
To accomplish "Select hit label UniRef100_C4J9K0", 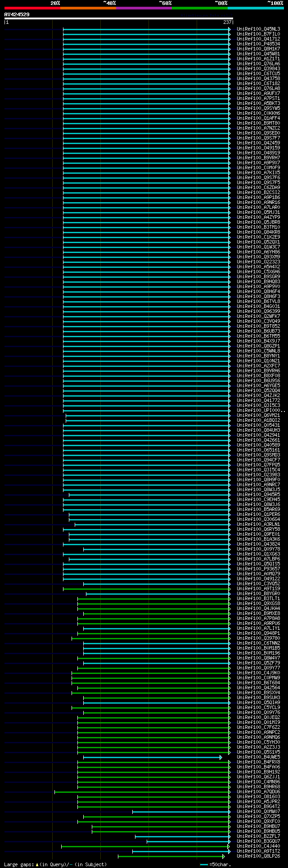I will [258, 673].
